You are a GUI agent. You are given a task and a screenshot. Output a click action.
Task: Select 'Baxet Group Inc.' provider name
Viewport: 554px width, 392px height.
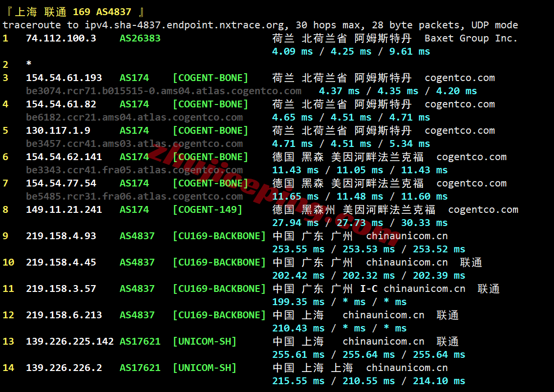tap(471, 38)
